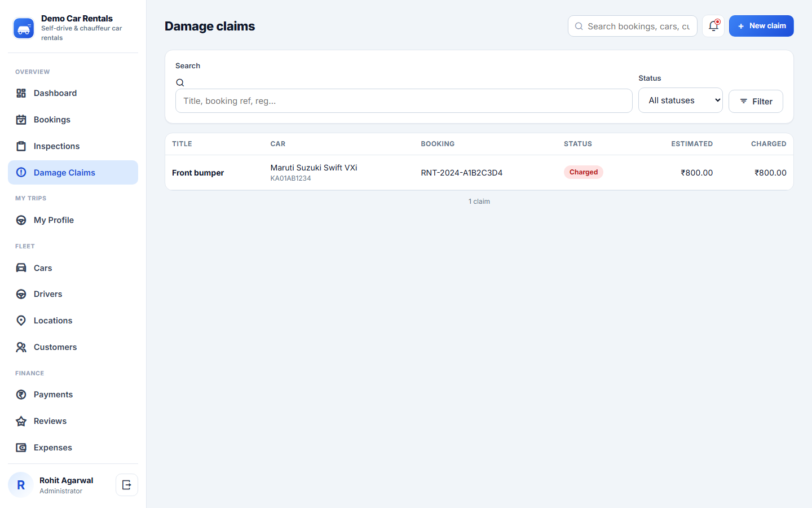Open the notifications bell

tap(713, 26)
